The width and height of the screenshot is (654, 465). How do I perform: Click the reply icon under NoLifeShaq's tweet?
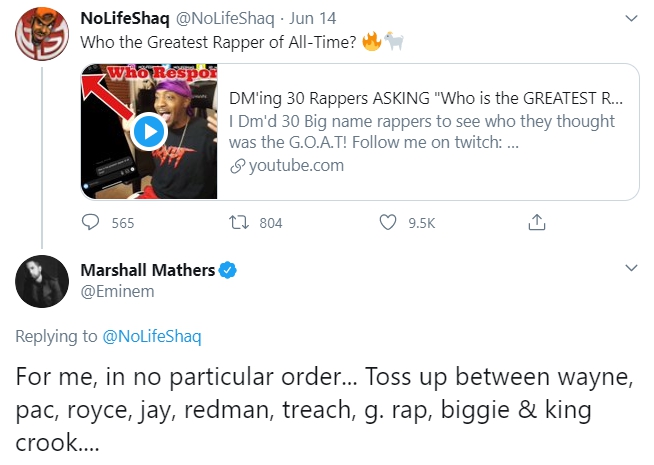click(x=91, y=222)
